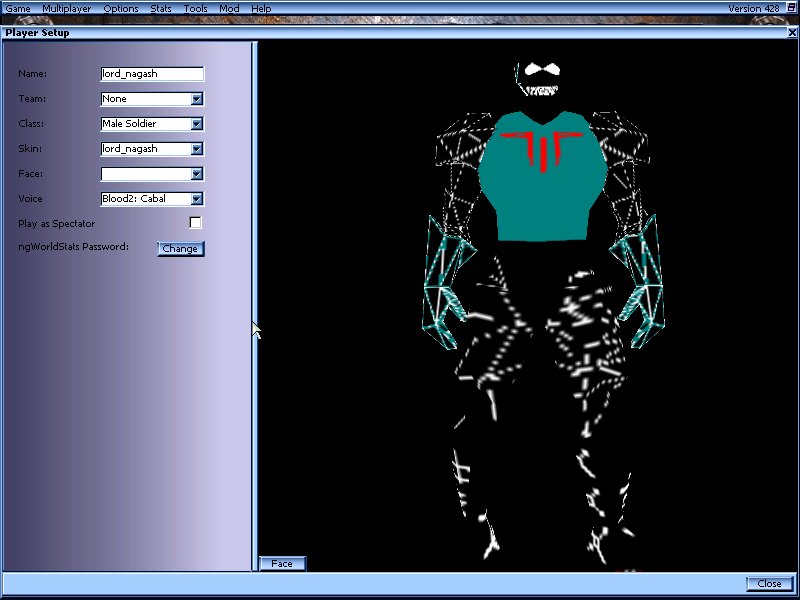Screen dimensions: 800x600
Task: Open the Help menu
Action: [261, 8]
